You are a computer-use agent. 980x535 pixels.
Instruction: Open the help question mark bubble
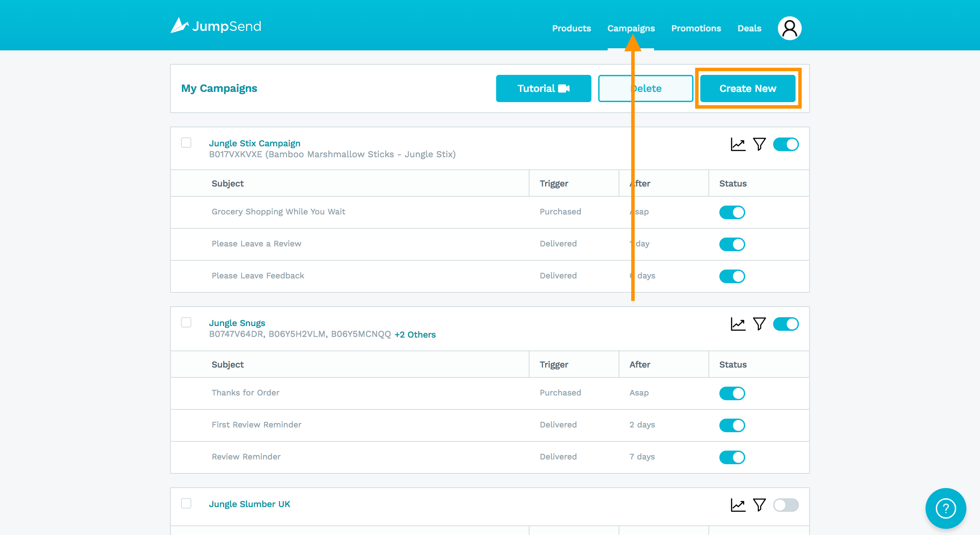945,508
